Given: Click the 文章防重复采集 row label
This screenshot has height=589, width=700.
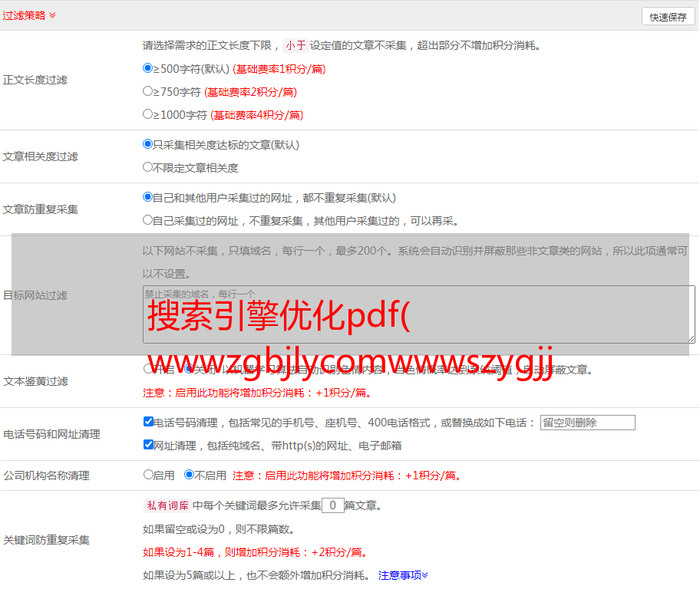Looking at the screenshot, I should [40, 209].
